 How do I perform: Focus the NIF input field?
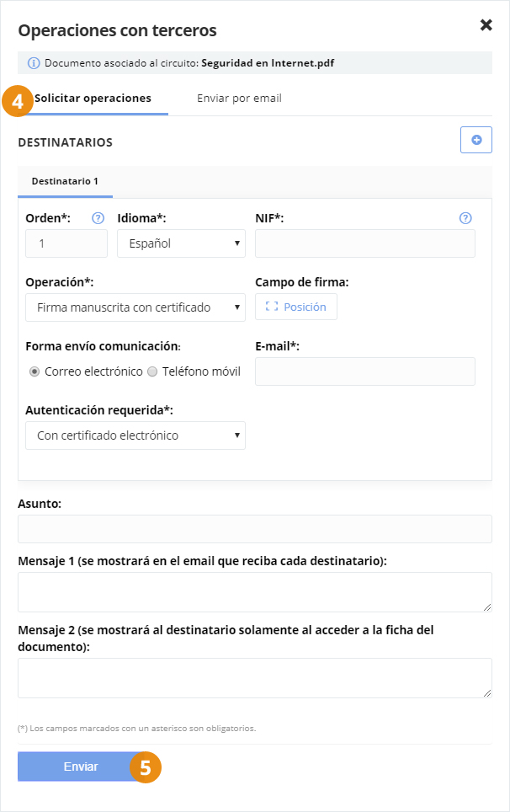[x=365, y=243]
